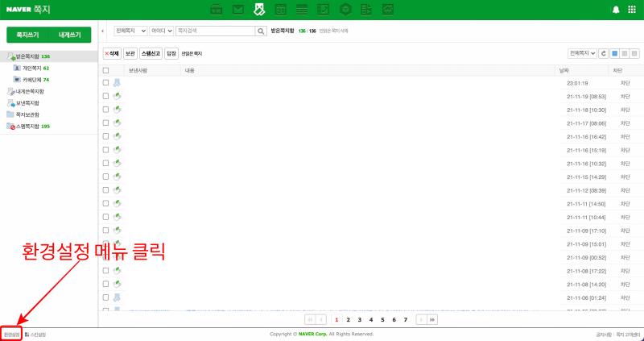This screenshot has height=341, width=644.
Task: Open the 전체쪽지 dropdown beside the search field
Action: 130,31
